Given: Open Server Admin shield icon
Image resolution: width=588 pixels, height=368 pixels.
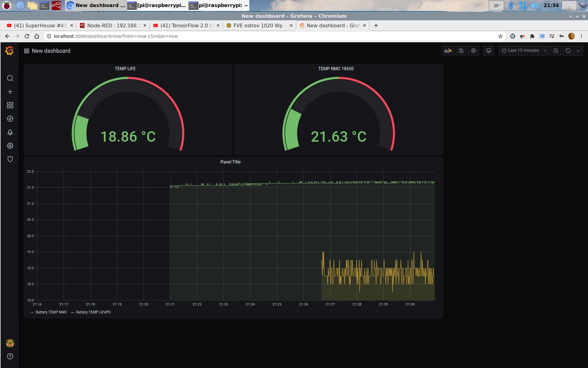Looking at the screenshot, I should [x=10, y=159].
